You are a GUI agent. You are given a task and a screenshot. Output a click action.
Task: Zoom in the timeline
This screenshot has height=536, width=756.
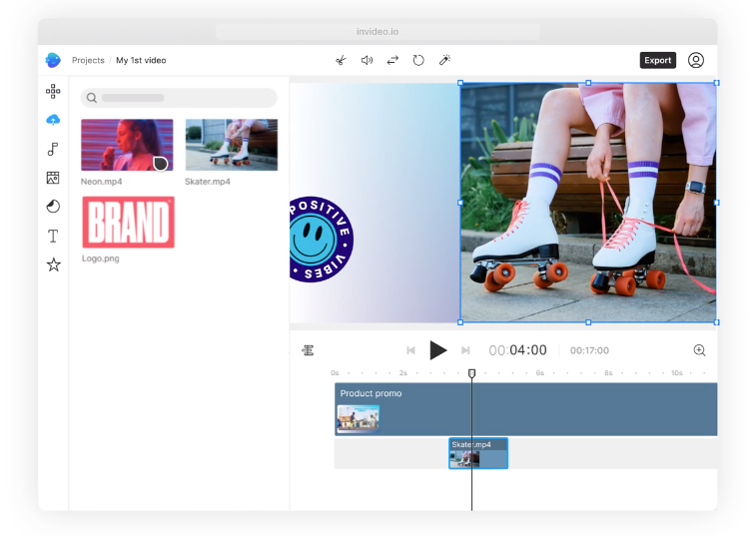pos(700,350)
